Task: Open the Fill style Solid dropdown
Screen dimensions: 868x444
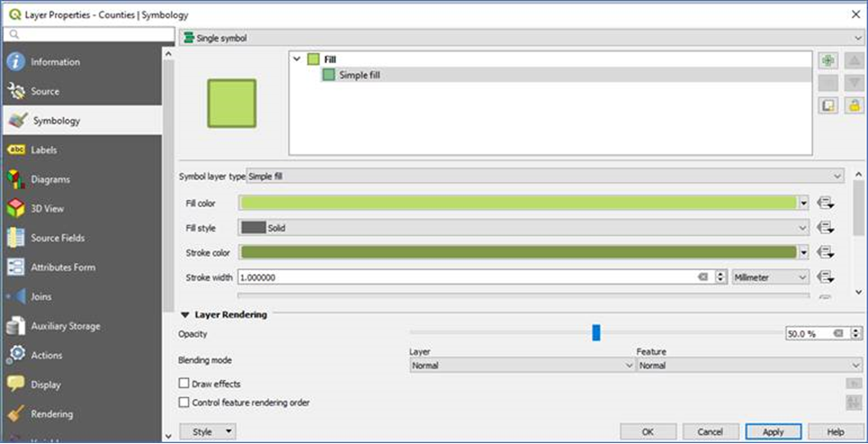Action: [x=524, y=228]
